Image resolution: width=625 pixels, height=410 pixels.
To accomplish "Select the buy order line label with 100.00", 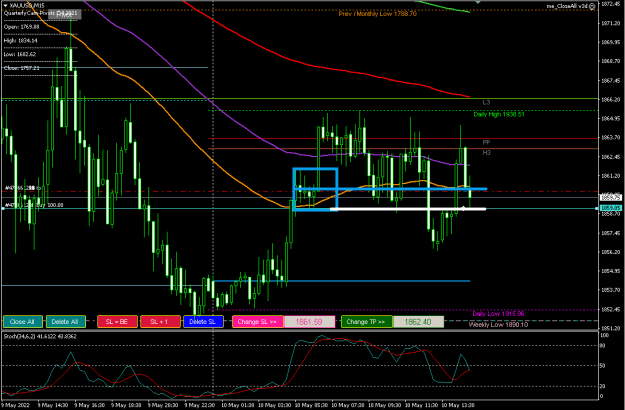I will click(x=34, y=205).
